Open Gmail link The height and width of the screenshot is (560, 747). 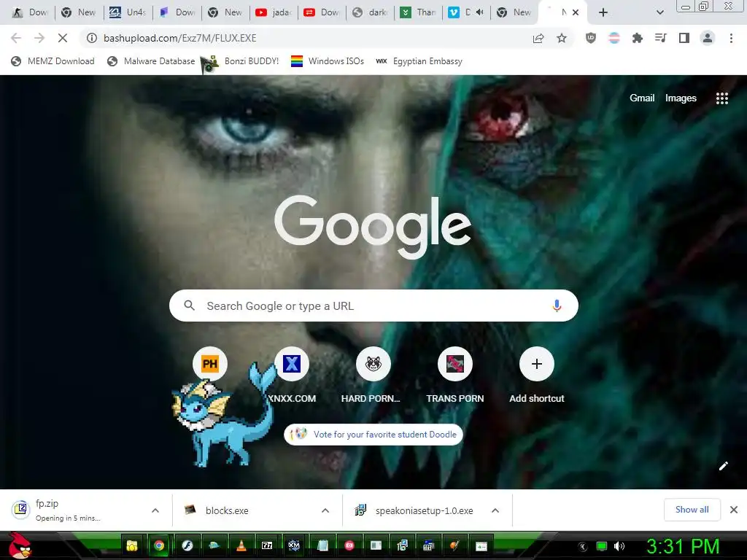[x=642, y=98]
